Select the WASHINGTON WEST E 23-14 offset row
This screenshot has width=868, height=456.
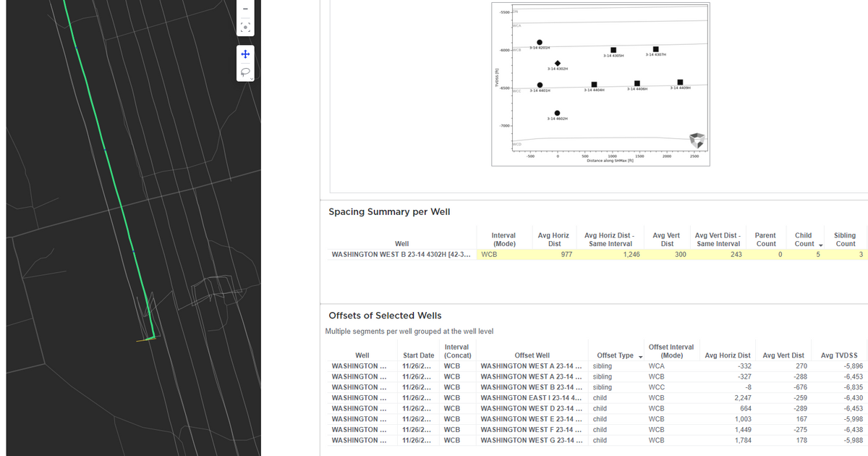coord(597,419)
